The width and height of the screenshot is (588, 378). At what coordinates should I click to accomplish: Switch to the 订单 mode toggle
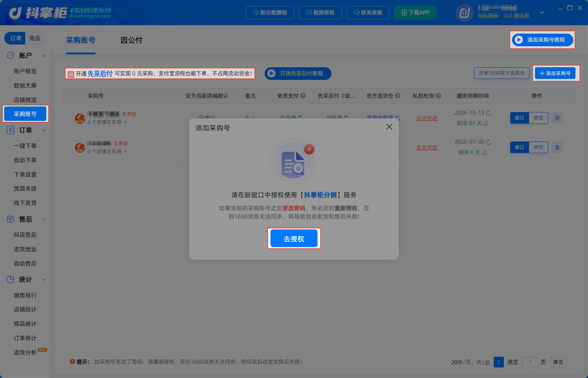[15, 38]
